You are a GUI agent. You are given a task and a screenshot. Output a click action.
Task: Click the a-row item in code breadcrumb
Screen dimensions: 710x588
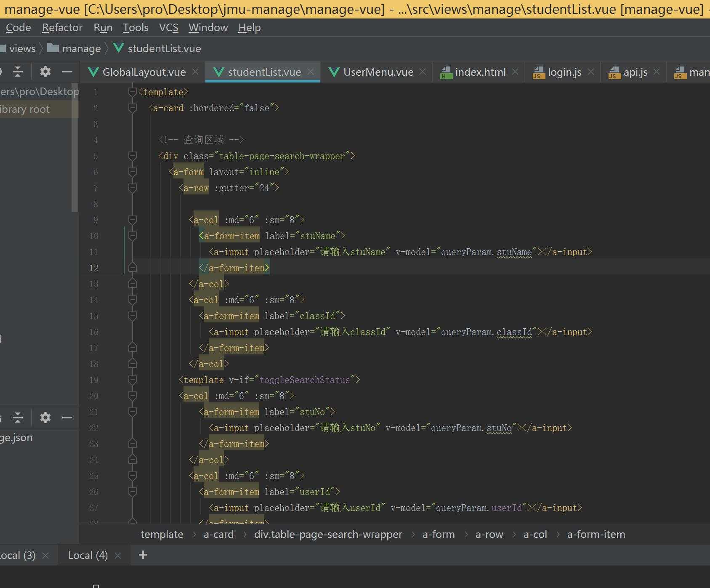(x=489, y=534)
